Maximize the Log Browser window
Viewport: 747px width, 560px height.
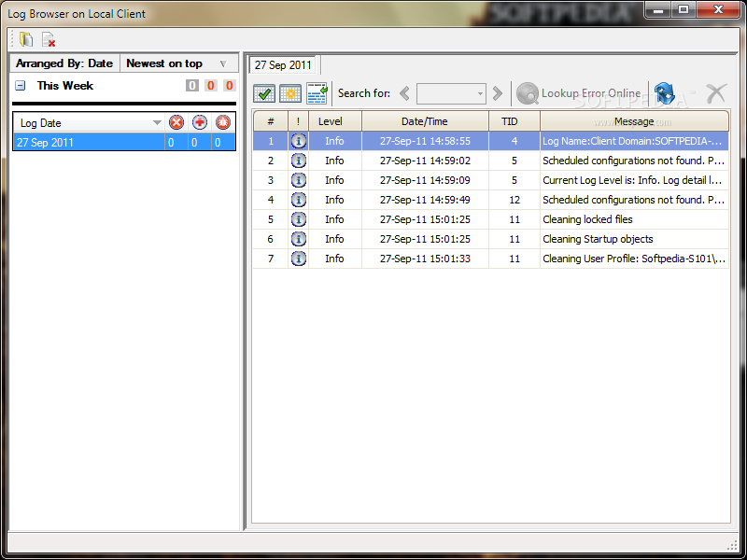point(684,10)
